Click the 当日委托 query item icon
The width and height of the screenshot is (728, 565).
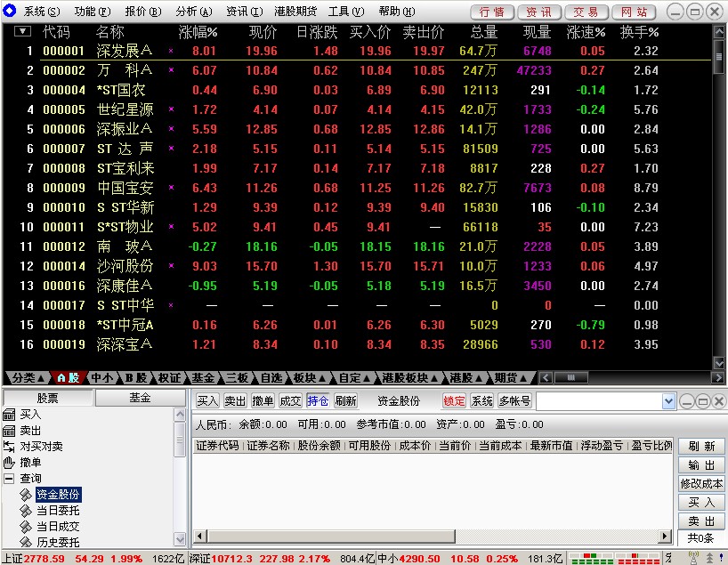tap(26, 511)
